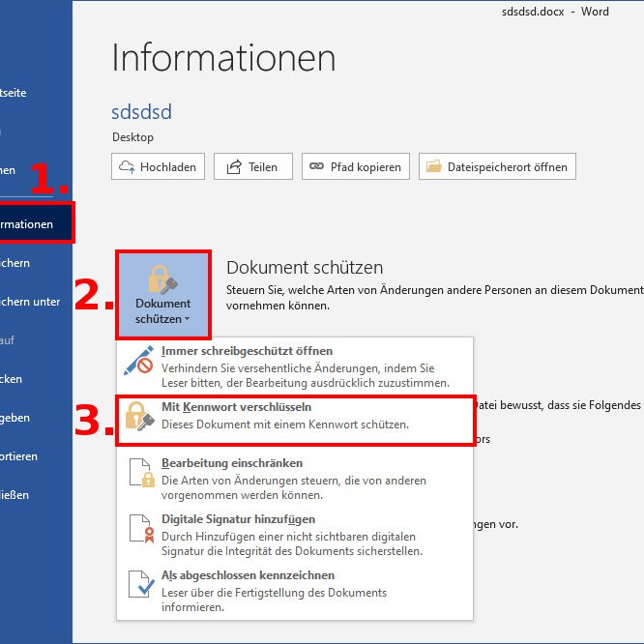Click the ribbon document icon for Digitale Signatur
644x644 pixels.
point(140,529)
